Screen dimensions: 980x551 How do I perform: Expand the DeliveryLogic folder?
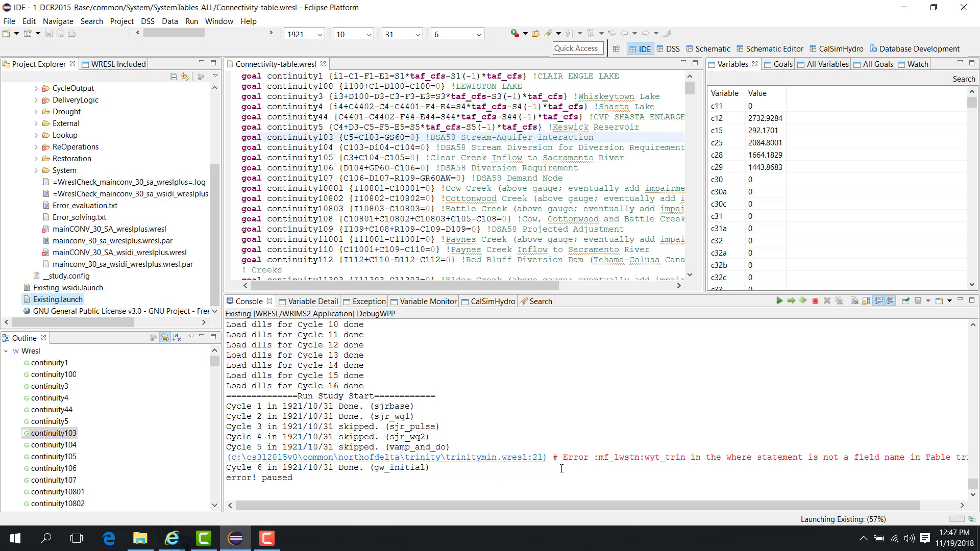pyautogui.click(x=36, y=100)
